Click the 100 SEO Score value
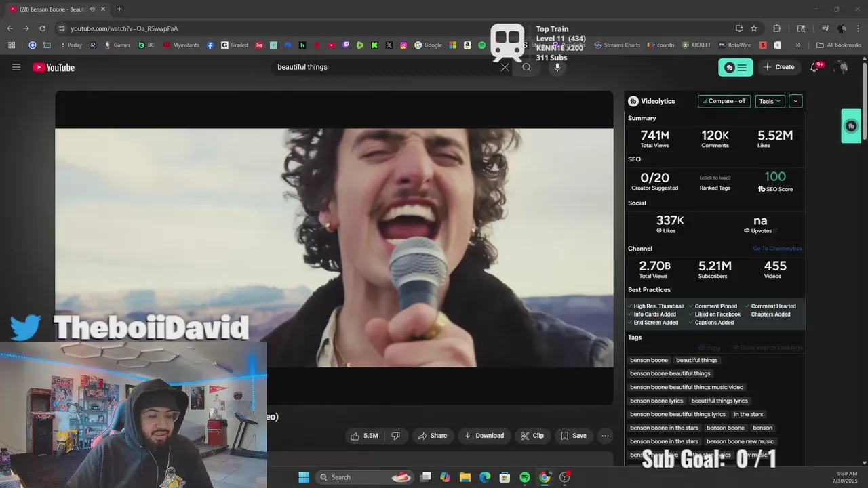The height and width of the screenshot is (488, 868). tap(775, 177)
